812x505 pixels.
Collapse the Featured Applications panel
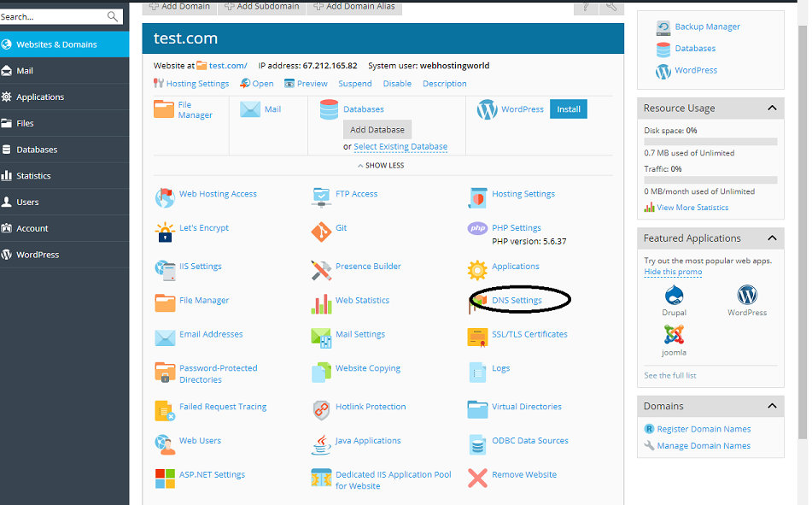[x=772, y=238]
